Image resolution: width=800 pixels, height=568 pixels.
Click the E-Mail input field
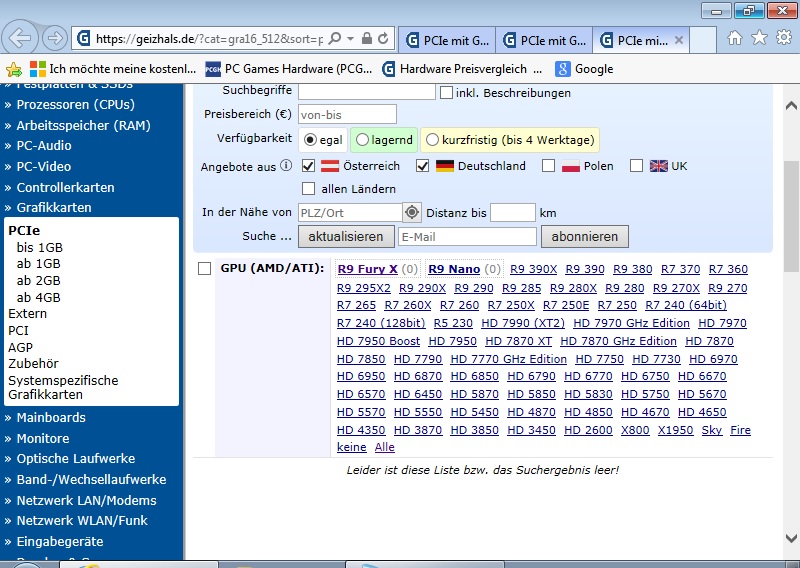pos(467,237)
